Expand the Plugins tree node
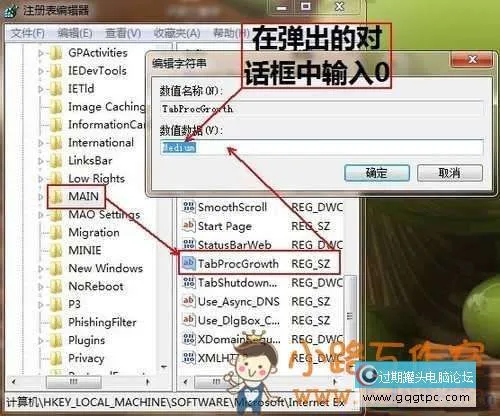Image resolution: width=500 pixels, height=416 pixels. (40, 341)
